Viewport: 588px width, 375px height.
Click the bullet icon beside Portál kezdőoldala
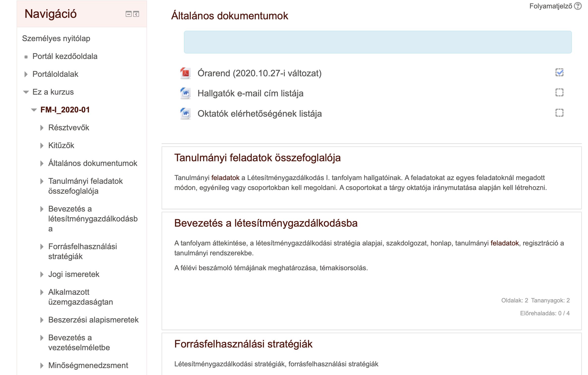click(x=26, y=57)
